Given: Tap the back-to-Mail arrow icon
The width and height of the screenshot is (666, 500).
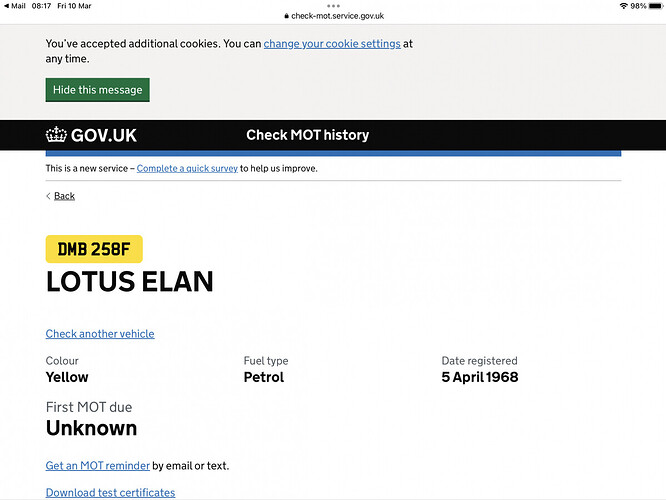Looking at the screenshot, I should (x=6, y=6).
